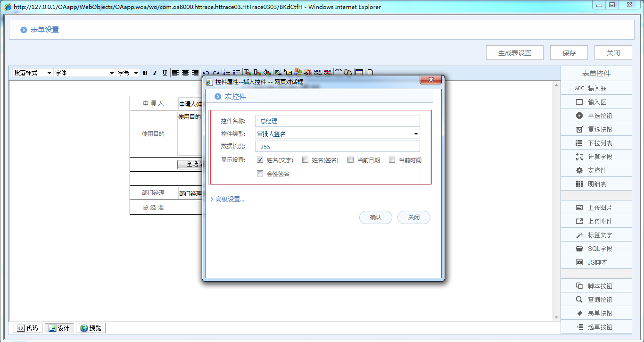
Task: Toggle bold formatting in editor toolbar
Action: pos(145,73)
